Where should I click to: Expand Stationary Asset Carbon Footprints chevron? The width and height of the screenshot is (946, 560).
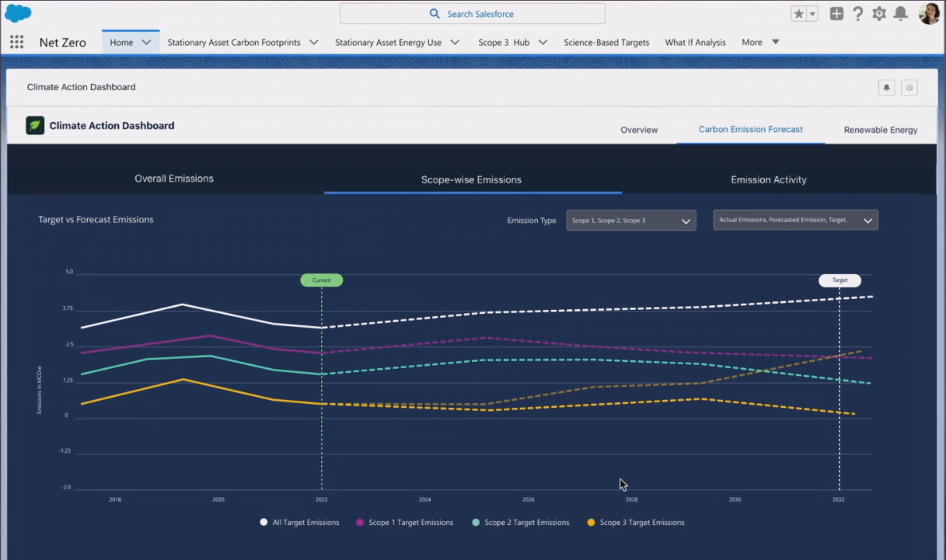tap(314, 43)
